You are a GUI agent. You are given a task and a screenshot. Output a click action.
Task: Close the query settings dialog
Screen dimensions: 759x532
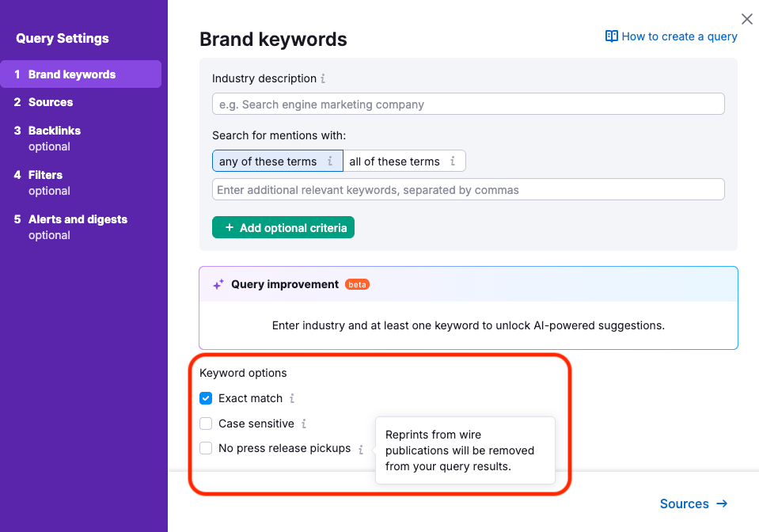pyautogui.click(x=746, y=19)
